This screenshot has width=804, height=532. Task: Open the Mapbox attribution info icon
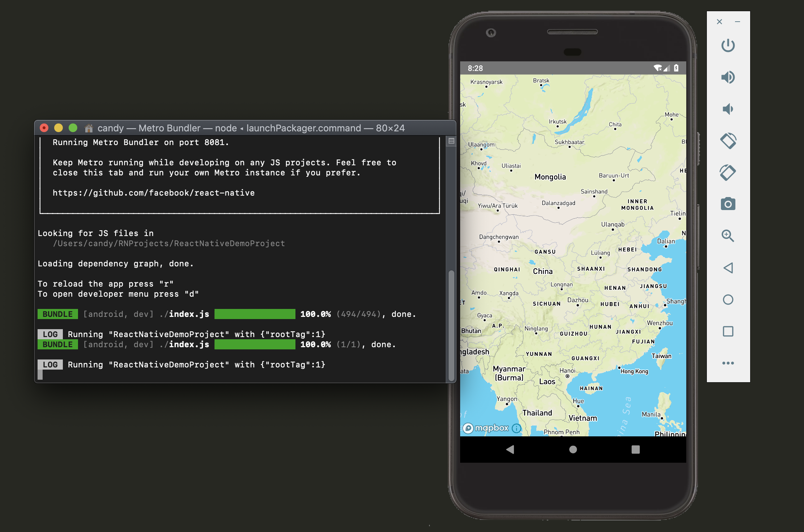[x=517, y=428]
